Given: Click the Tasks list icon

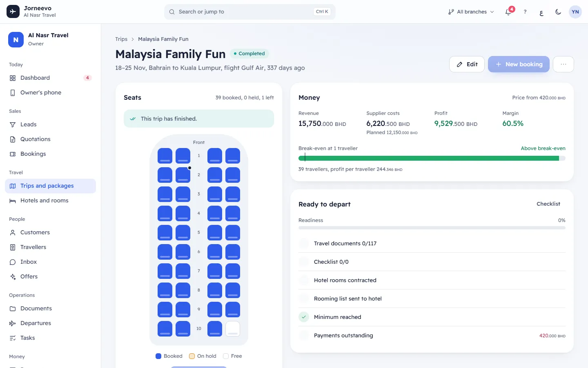Looking at the screenshot, I should pyautogui.click(x=13, y=338).
